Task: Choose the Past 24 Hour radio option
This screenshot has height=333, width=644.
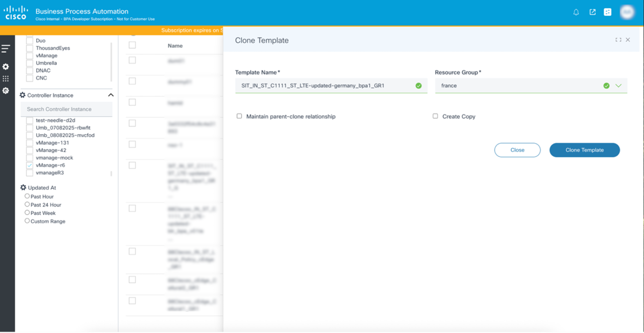Action: tap(27, 205)
